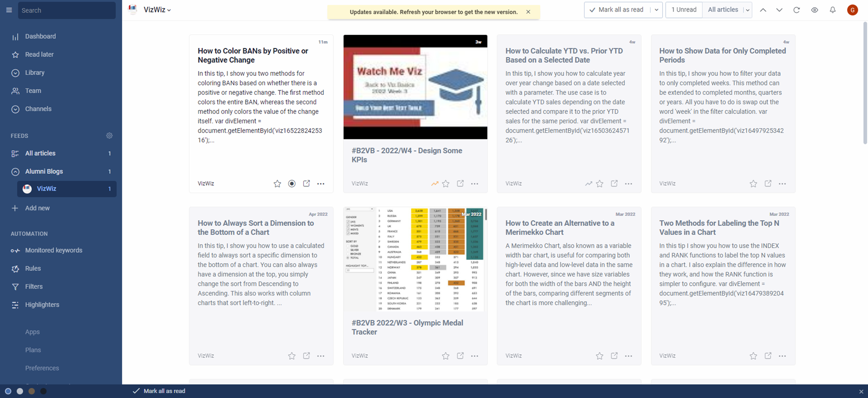Star the Completed Periods article
The width and height of the screenshot is (868, 398).
click(x=753, y=184)
